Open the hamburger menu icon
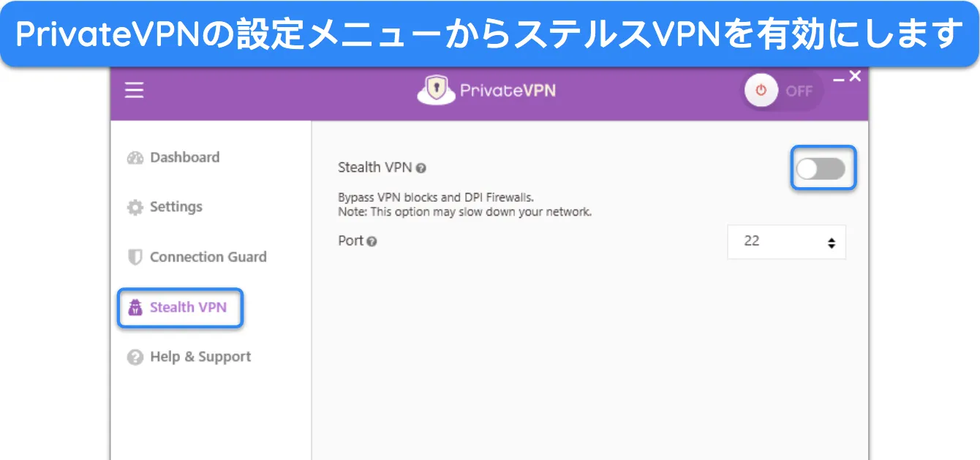The width and height of the screenshot is (980, 460). 134,90
